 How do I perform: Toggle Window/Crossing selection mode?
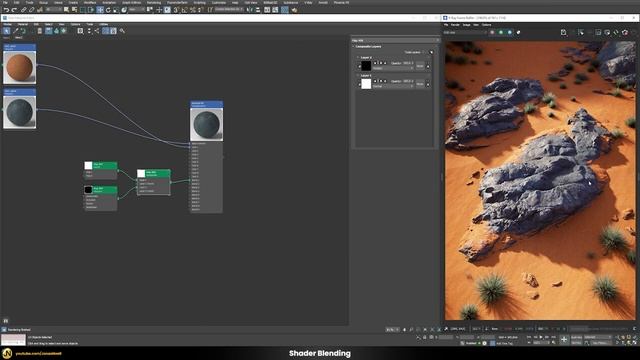(91, 9)
